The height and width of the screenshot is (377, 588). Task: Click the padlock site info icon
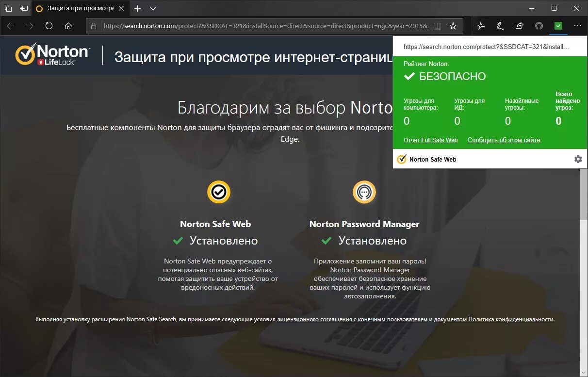tap(94, 26)
